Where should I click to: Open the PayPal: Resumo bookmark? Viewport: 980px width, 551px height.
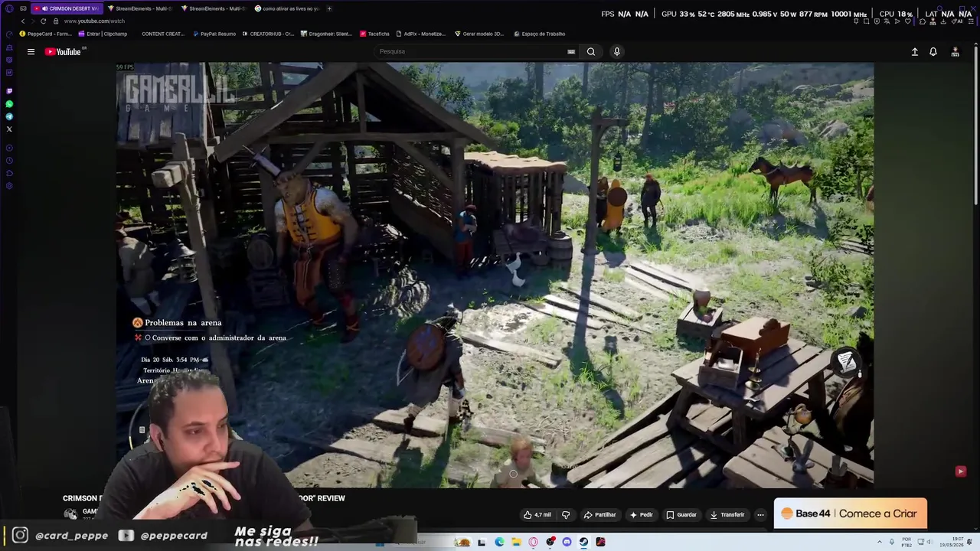[214, 34]
